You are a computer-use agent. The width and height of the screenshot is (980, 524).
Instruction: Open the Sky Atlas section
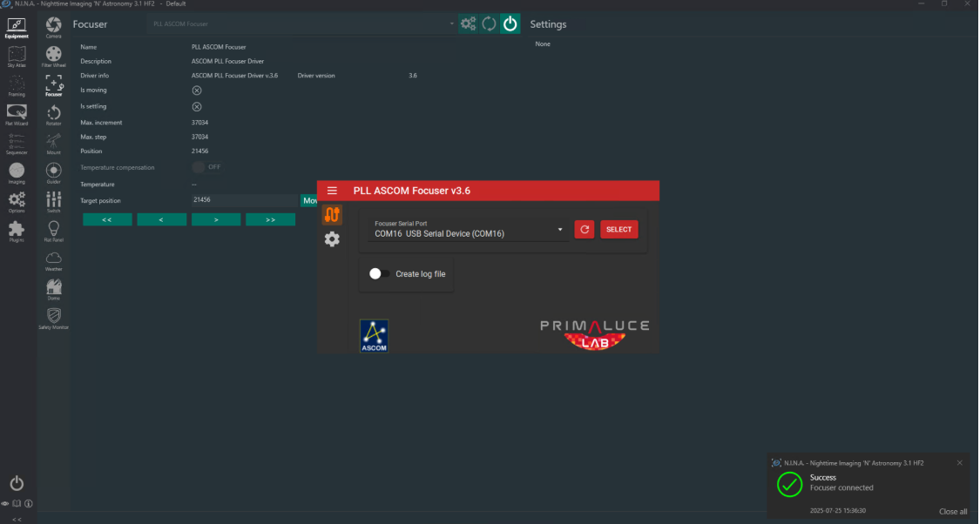17,57
